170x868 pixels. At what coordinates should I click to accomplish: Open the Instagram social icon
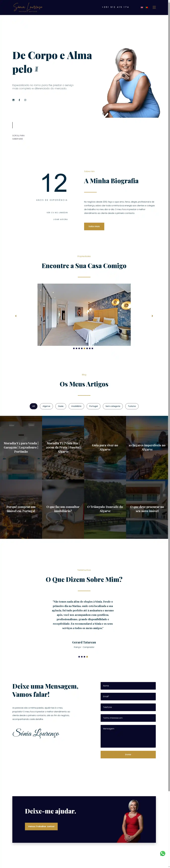click(25, 100)
